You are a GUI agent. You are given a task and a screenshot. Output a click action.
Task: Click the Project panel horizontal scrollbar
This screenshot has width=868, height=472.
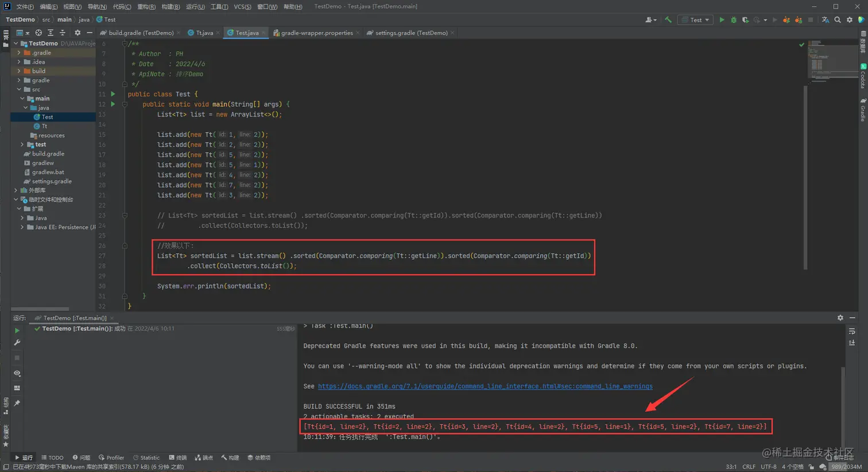click(40, 309)
